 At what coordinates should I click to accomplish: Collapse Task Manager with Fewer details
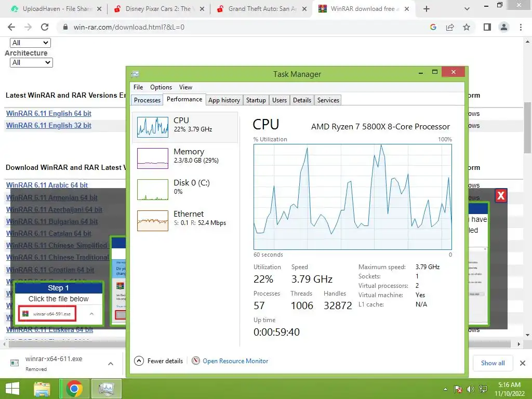[x=158, y=361]
